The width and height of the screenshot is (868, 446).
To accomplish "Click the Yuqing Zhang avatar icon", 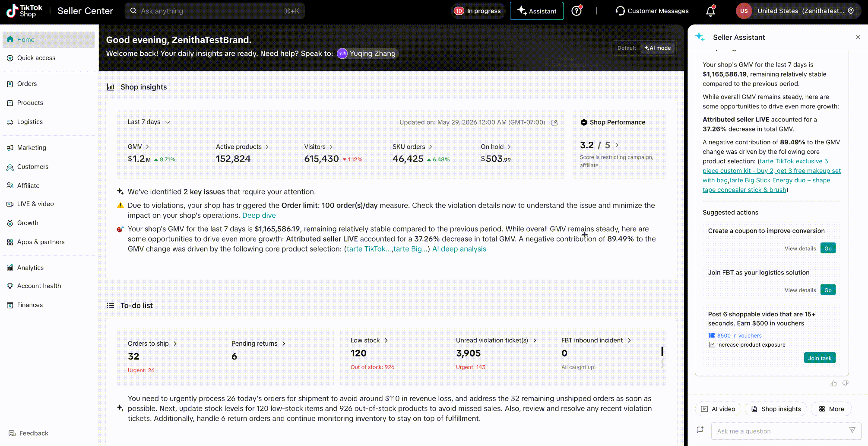I will coord(342,53).
